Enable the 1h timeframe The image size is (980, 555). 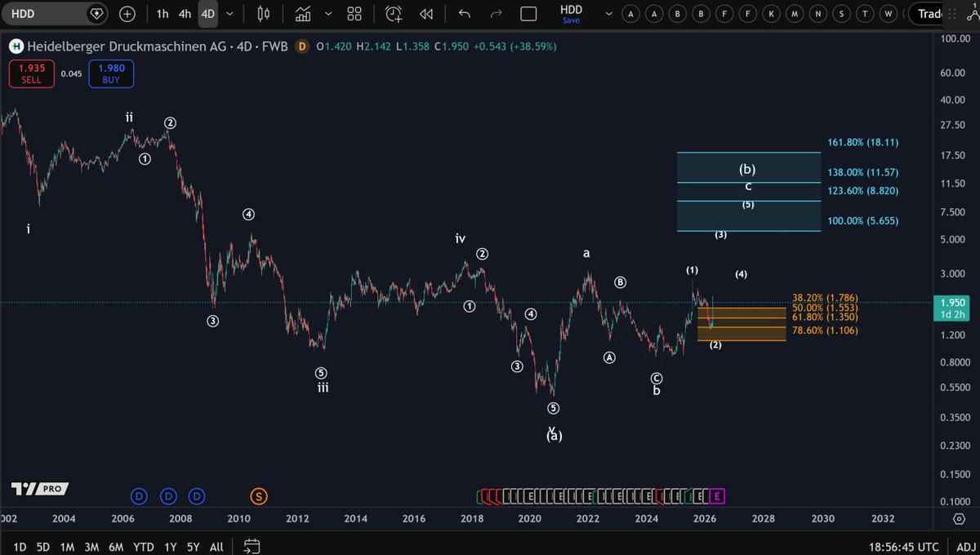(162, 14)
